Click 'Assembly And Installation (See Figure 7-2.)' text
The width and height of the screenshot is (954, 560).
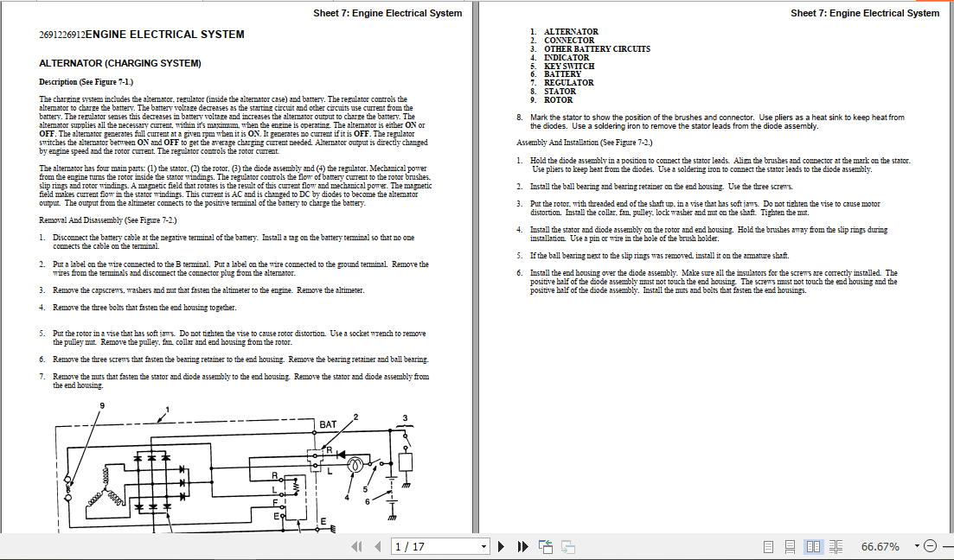[584, 143]
